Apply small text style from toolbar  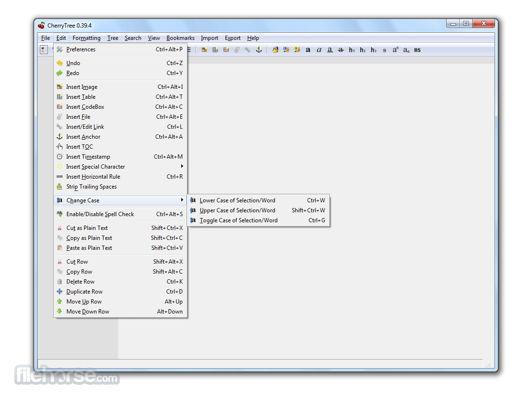point(384,50)
